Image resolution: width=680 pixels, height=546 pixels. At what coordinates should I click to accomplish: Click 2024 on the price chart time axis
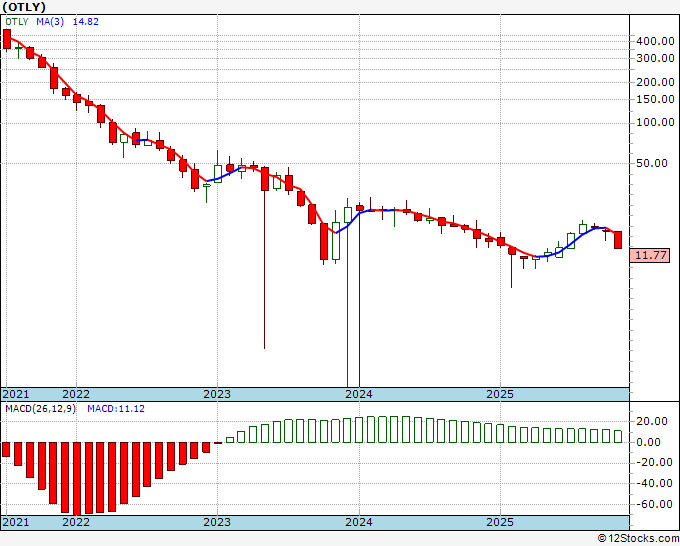tap(359, 394)
